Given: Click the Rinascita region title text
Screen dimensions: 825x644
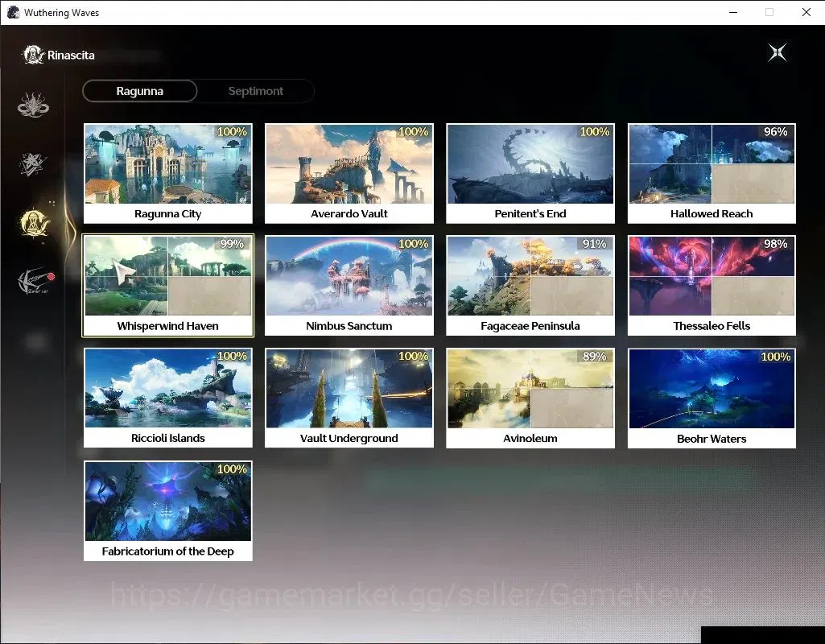Looking at the screenshot, I should [71, 56].
